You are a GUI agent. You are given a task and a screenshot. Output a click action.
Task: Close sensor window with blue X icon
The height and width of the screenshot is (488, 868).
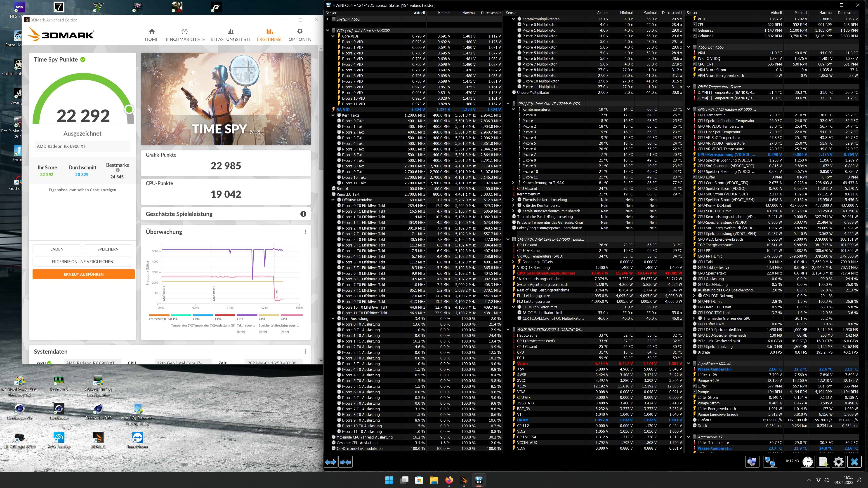point(854,461)
